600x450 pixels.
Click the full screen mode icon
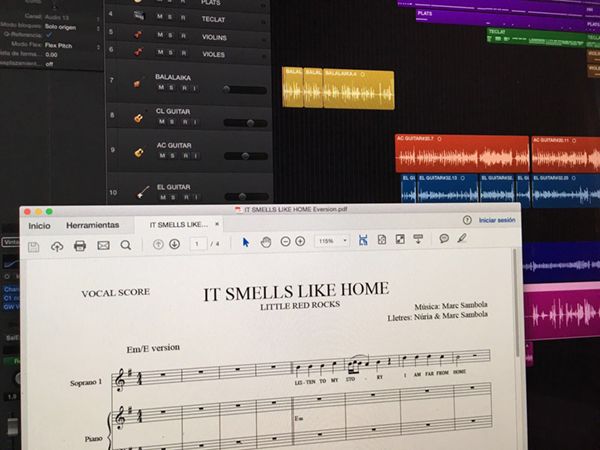[400, 239]
